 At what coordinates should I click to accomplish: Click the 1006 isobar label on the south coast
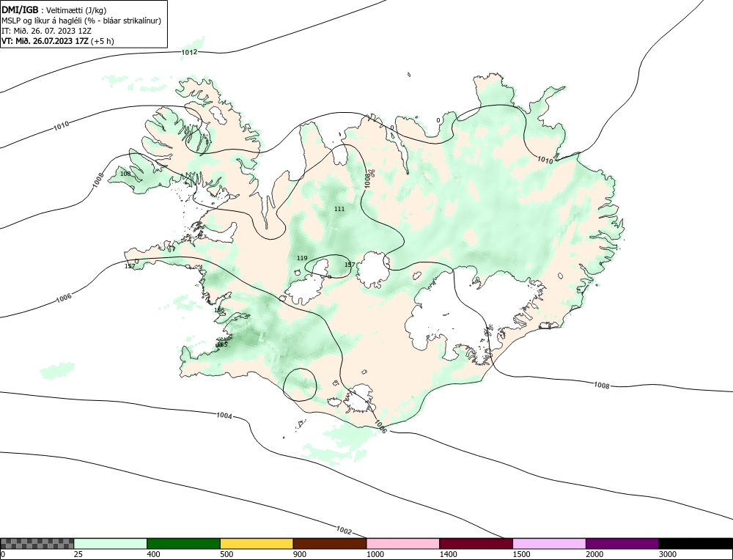pos(381,427)
